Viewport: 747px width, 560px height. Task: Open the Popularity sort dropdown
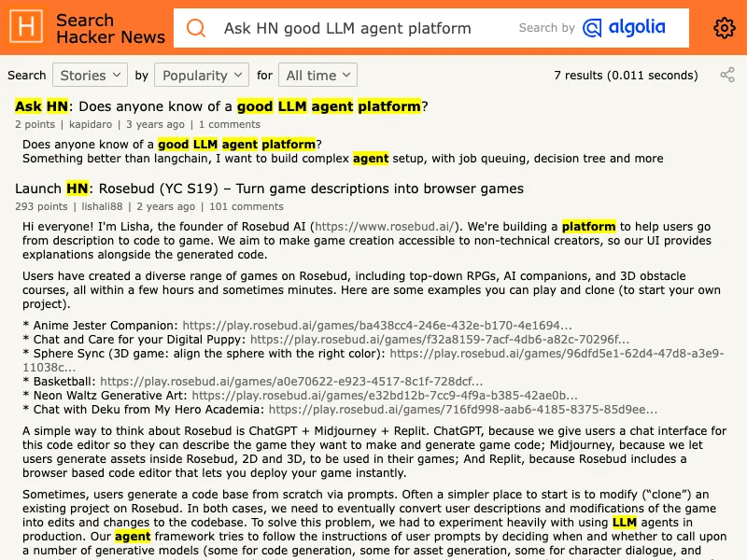click(x=202, y=76)
